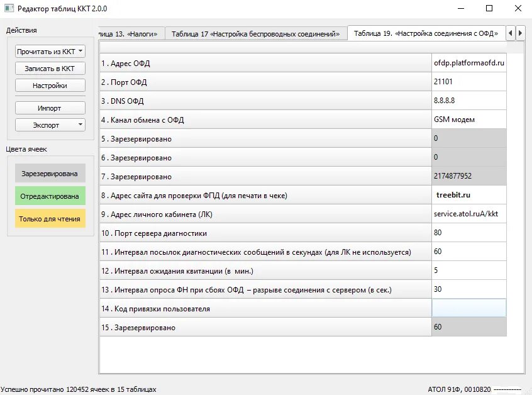Screen dimensions: 532x395
Task: Select row '12 . Интервал ожидания квитанции'
Action: [265, 270]
